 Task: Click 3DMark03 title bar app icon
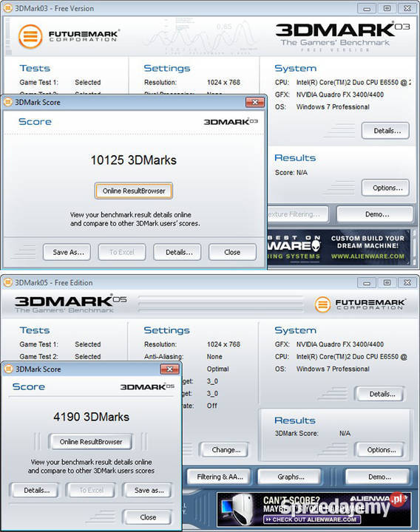tap(8, 8)
